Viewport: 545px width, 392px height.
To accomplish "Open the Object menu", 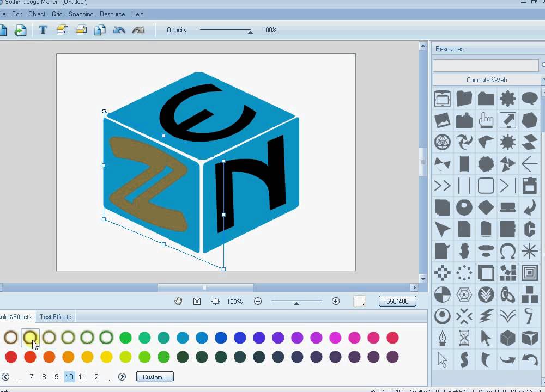I will (37, 14).
